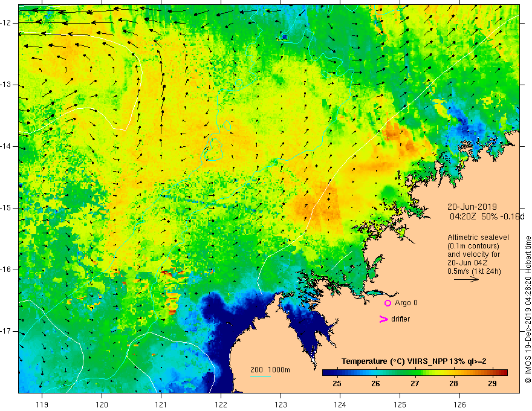Viewport: 532px width, 411px height.
Task: Click the longitude axis label 126
Action: click(x=459, y=404)
